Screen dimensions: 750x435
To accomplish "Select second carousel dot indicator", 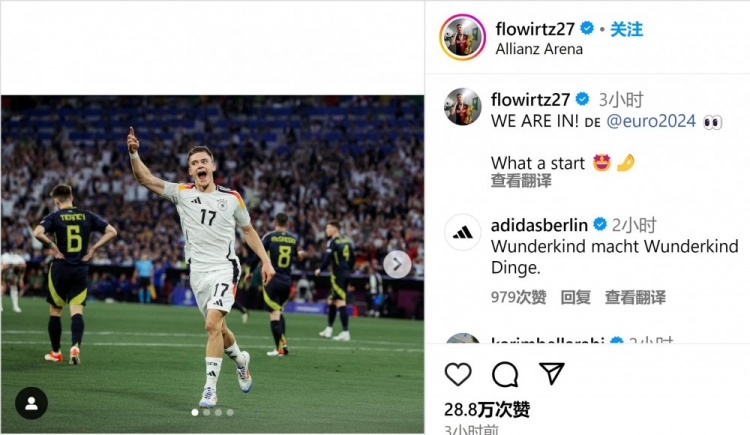I will pyautogui.click(x=206, y=412).
